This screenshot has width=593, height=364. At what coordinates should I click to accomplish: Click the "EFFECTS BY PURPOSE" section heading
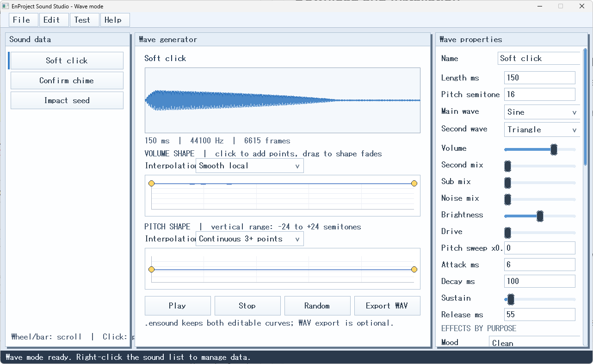[x=479, y=328]
